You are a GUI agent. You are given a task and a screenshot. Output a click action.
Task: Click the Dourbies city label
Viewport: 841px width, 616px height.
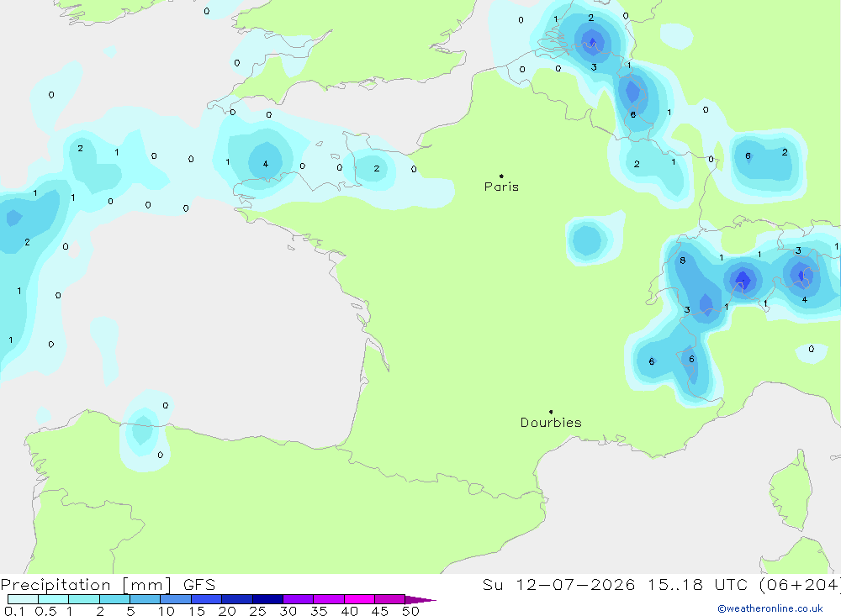click(551, 423)
